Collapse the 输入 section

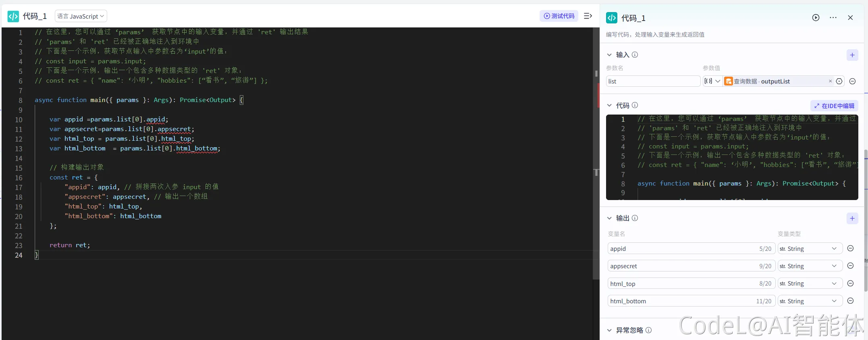(x=609, y=55)
